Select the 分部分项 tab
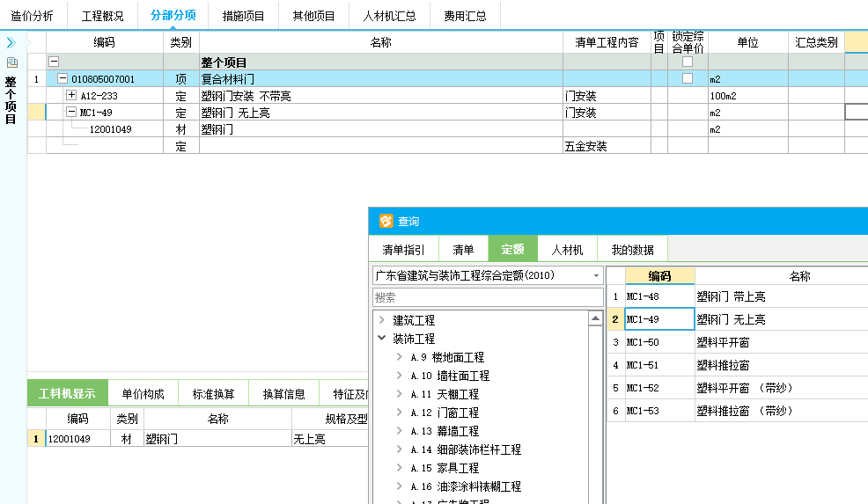This screenshot has height=504, width=868. coord(173,15)
